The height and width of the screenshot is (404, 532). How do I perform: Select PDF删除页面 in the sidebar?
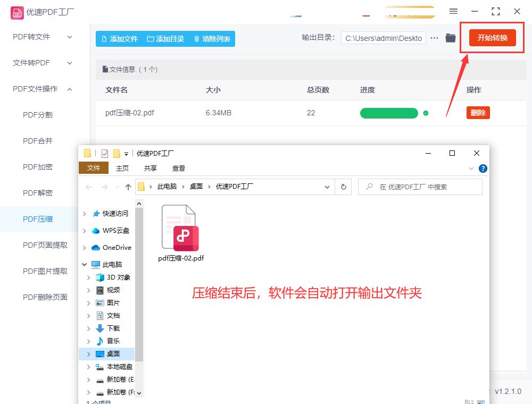coord(45,297)
